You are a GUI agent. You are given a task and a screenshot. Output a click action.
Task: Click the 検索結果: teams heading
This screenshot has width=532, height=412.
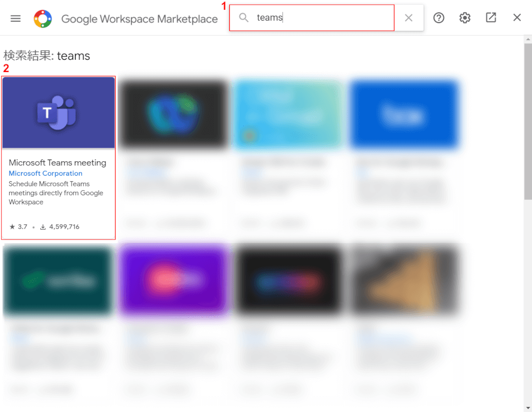pos(47,56)
